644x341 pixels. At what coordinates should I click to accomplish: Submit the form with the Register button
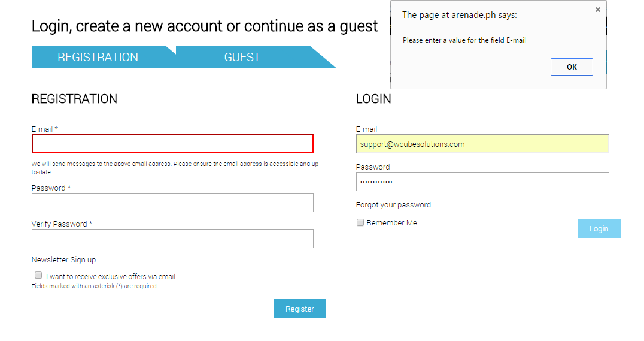tap(299, 309)
